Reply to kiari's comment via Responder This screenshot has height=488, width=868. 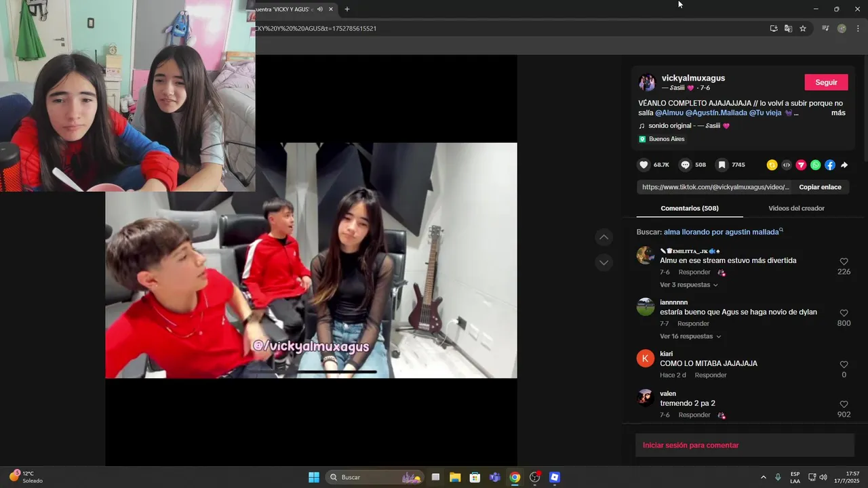[711, 375]
